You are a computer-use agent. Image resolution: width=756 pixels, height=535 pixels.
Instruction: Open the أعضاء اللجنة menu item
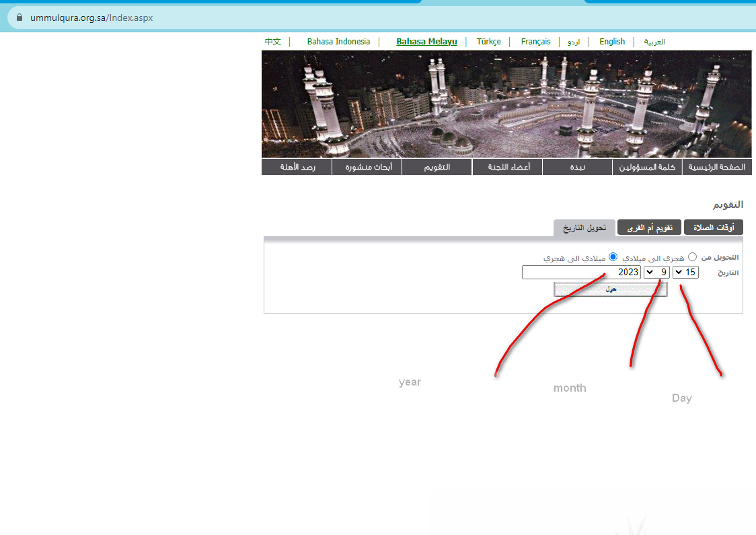pos(507,167)
